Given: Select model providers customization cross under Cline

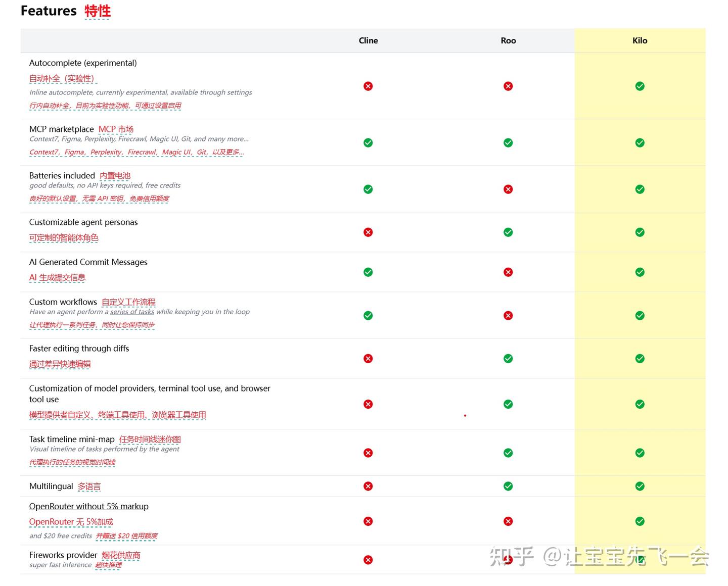Looking at the screenshot, I should [368, 404].
